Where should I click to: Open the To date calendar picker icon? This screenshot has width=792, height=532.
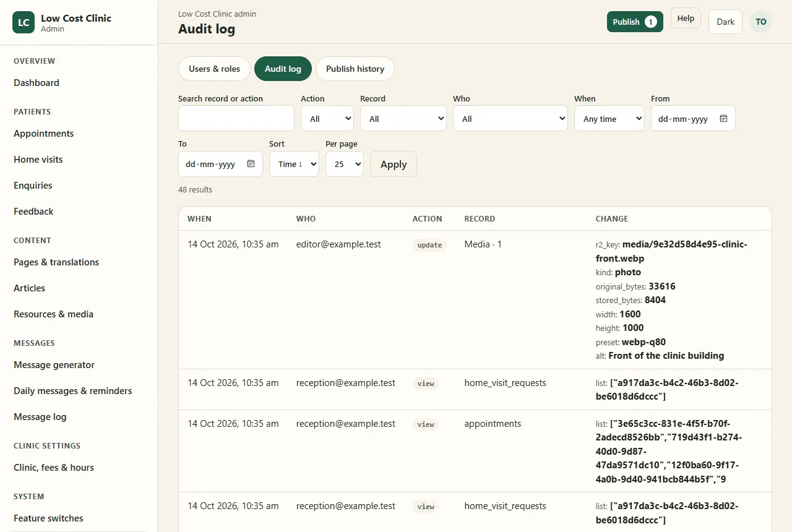tap(251, 163)
